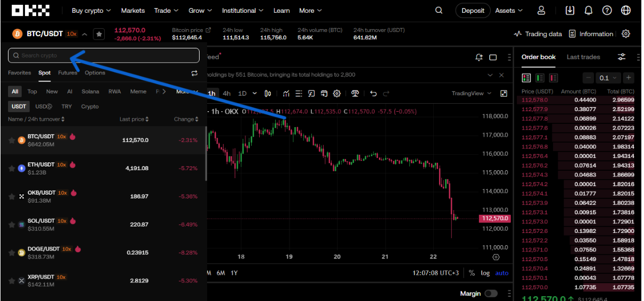
Task: Decrease order book depth with minus button
Action: click(588, 78)
